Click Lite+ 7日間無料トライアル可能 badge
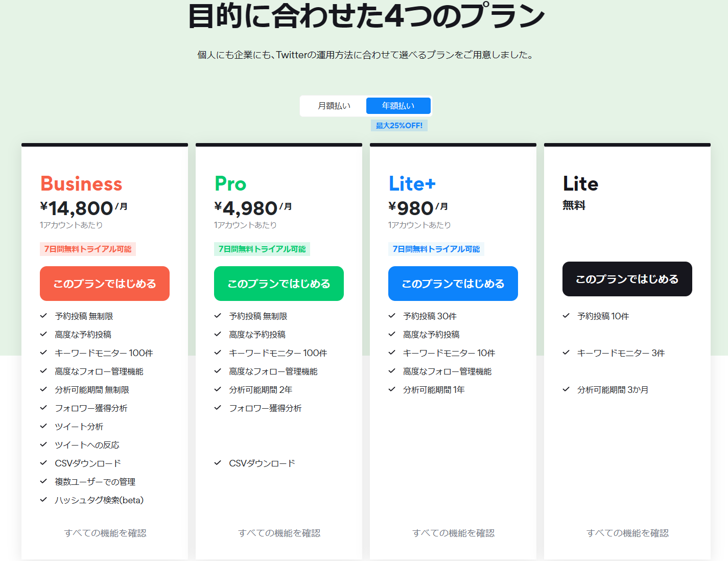This screenshot has width=728, height=561. point(436,249)
